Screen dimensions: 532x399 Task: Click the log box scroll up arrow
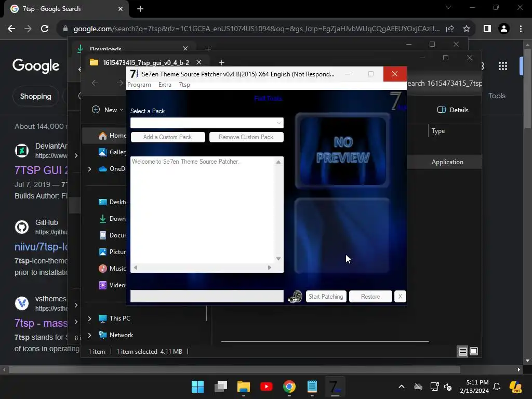click(278, 162)
